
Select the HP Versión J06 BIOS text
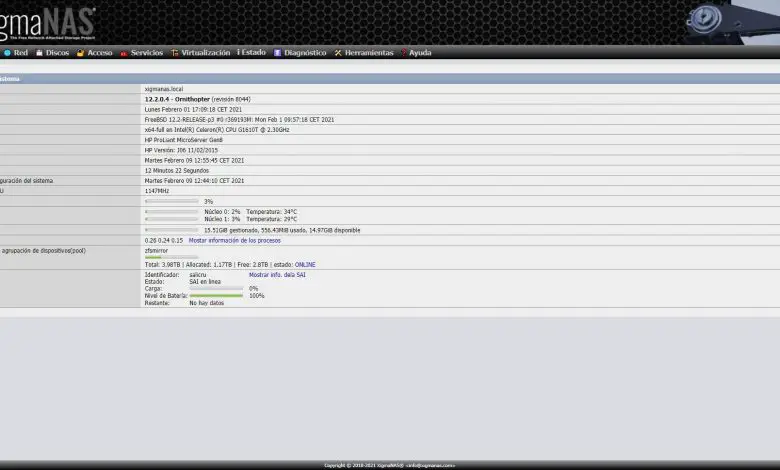click(181, 150)
